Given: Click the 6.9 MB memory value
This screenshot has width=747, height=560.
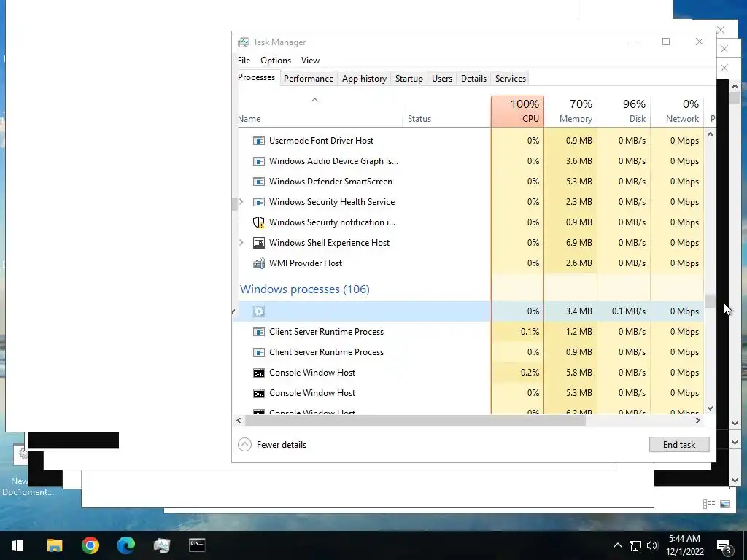Looking at the screenshot, I should pos(578,242).
